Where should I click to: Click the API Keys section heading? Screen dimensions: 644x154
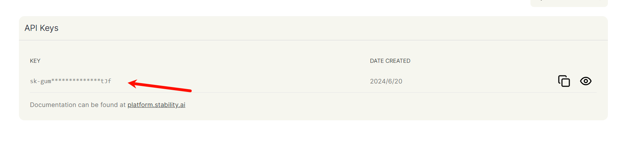click(41, 28)
